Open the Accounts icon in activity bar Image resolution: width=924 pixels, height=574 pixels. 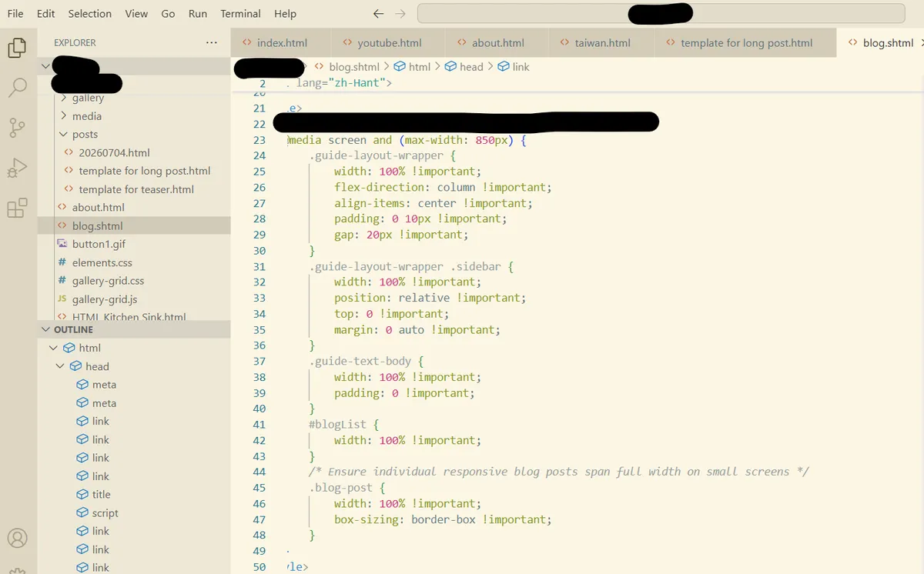(x=17, y=538)
